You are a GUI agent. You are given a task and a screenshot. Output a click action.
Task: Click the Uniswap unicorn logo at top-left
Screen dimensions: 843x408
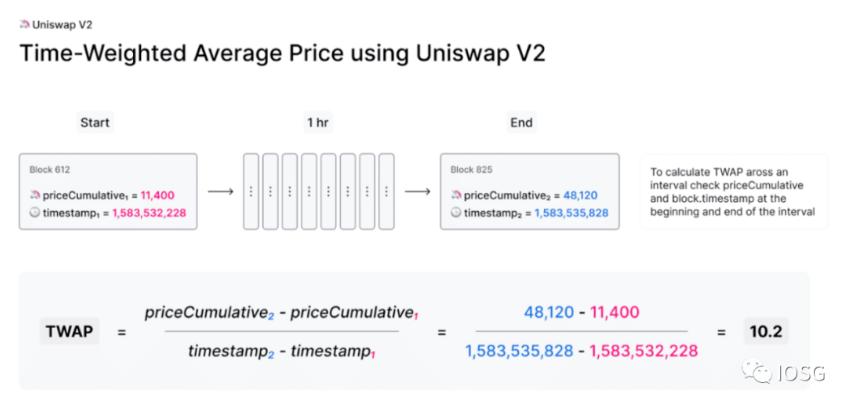pyautogui.click(x=25, y=23)
